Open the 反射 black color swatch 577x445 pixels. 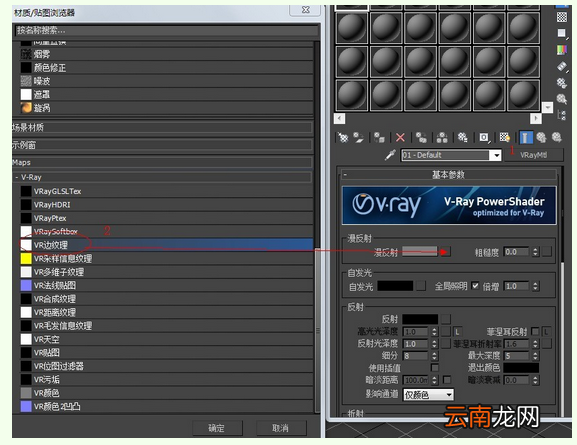[420, 319]
